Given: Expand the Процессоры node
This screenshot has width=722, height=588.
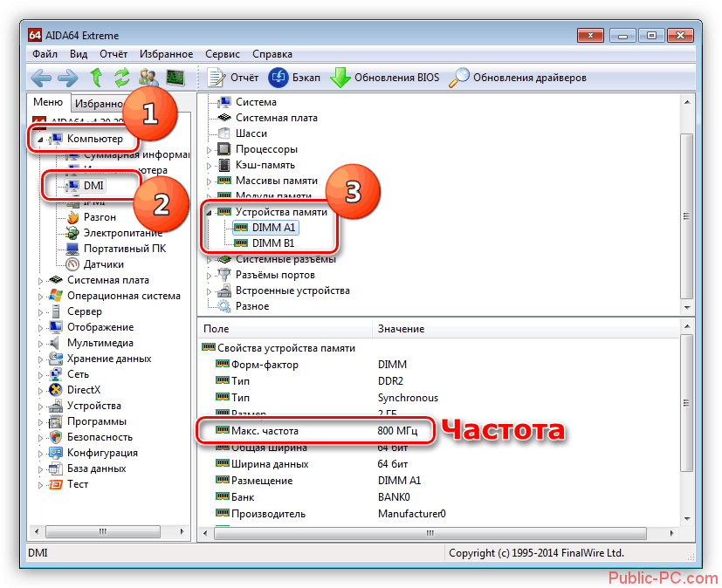Looking at the screenshot, I should pyautogui.click(x=209, y=149).
